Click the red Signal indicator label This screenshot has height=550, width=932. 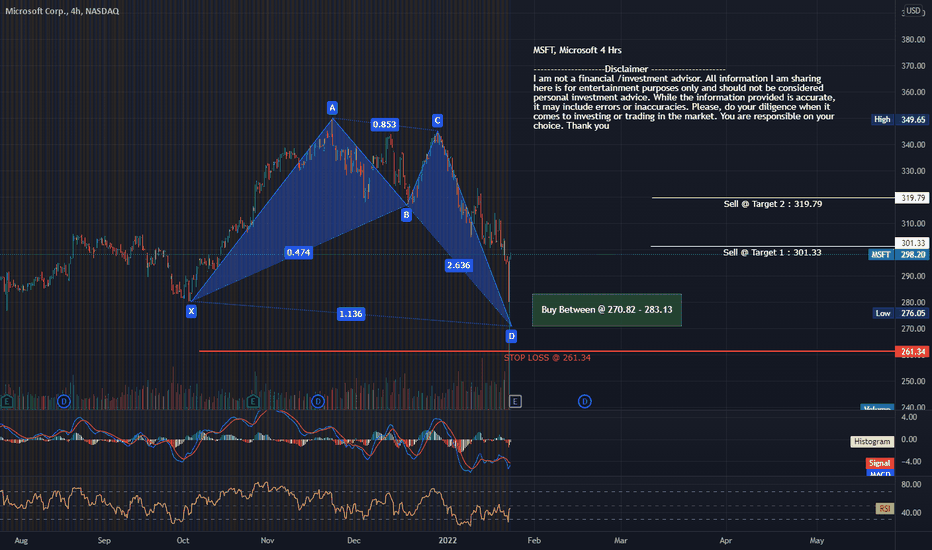pyautogui.click(x=880, y=463)
